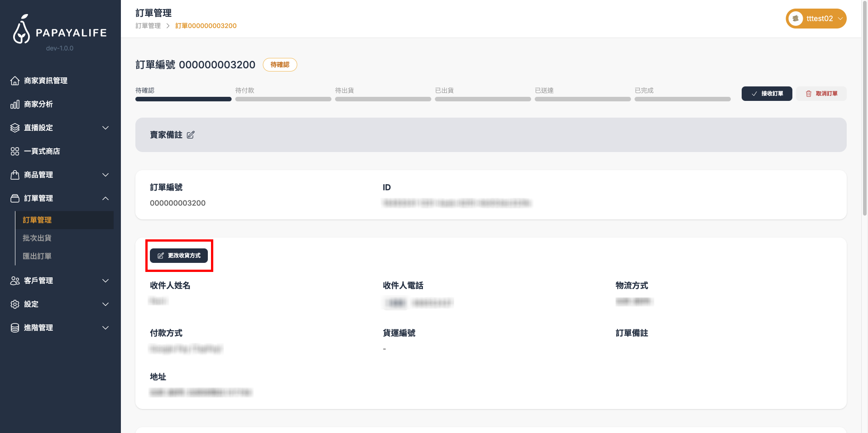This screenshot has height=433, width=868.
Task: Click the 直播設定 layers icon
Action: click(x=15, y=128)
